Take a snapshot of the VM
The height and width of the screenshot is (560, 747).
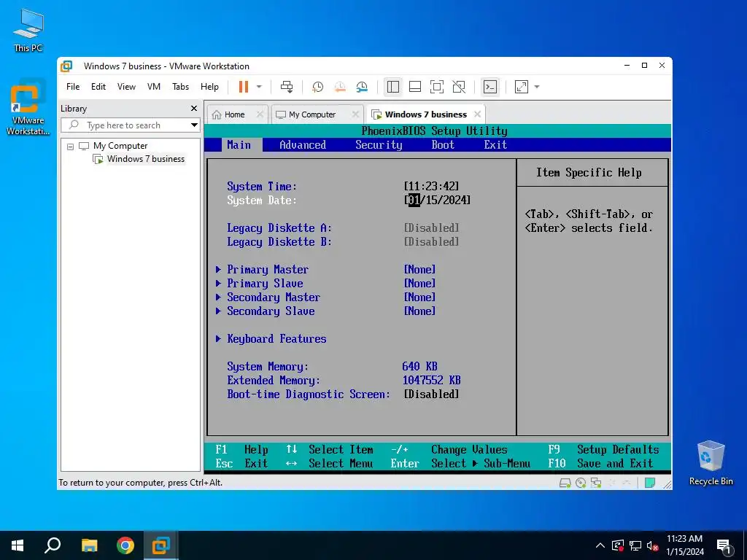317,87
